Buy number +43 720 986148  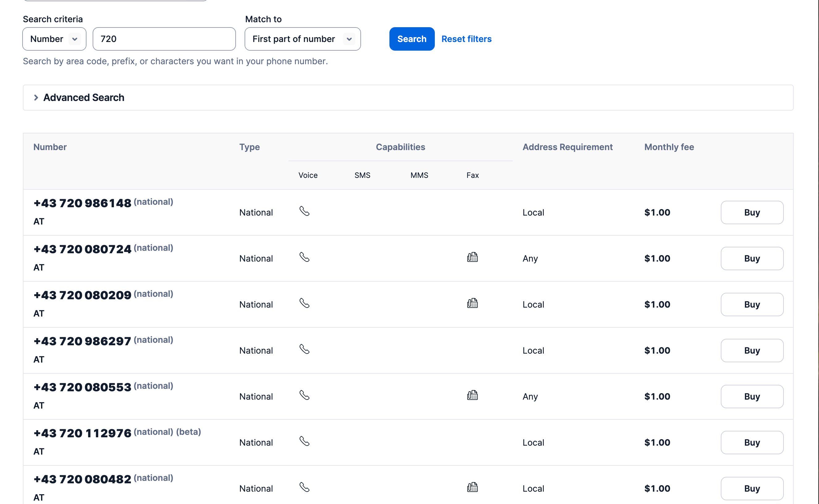(752, 212)
